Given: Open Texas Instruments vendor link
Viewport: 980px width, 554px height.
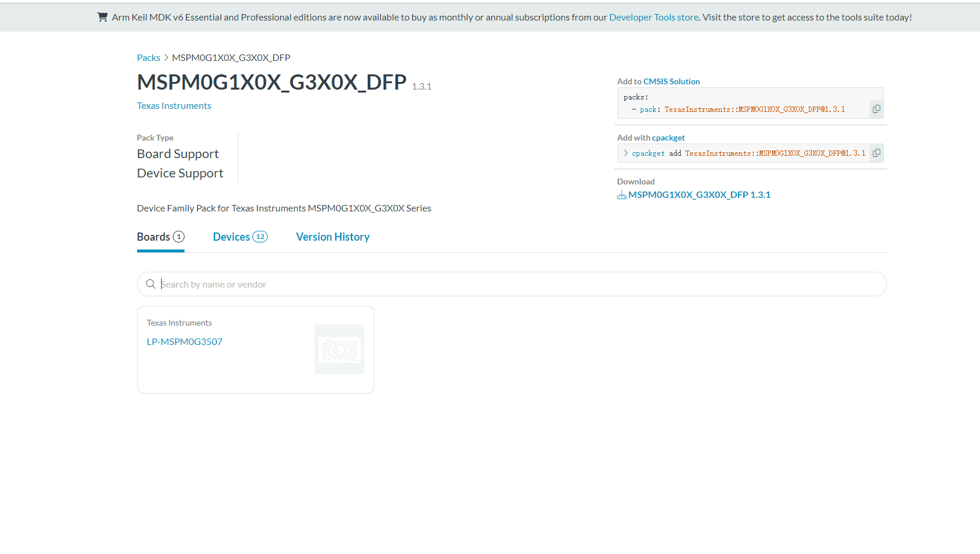Looking at the screenshot, I should click(174, 105).
